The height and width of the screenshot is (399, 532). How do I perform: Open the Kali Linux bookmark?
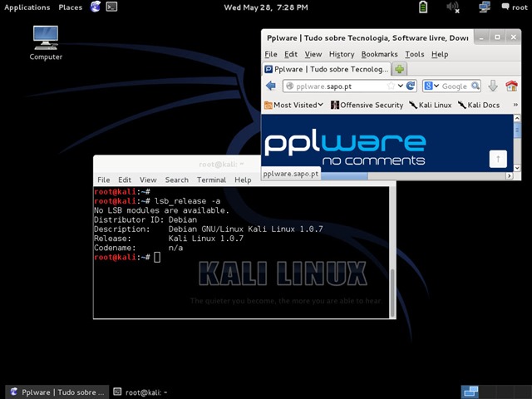pyautogui.click(x=431, y=106)
